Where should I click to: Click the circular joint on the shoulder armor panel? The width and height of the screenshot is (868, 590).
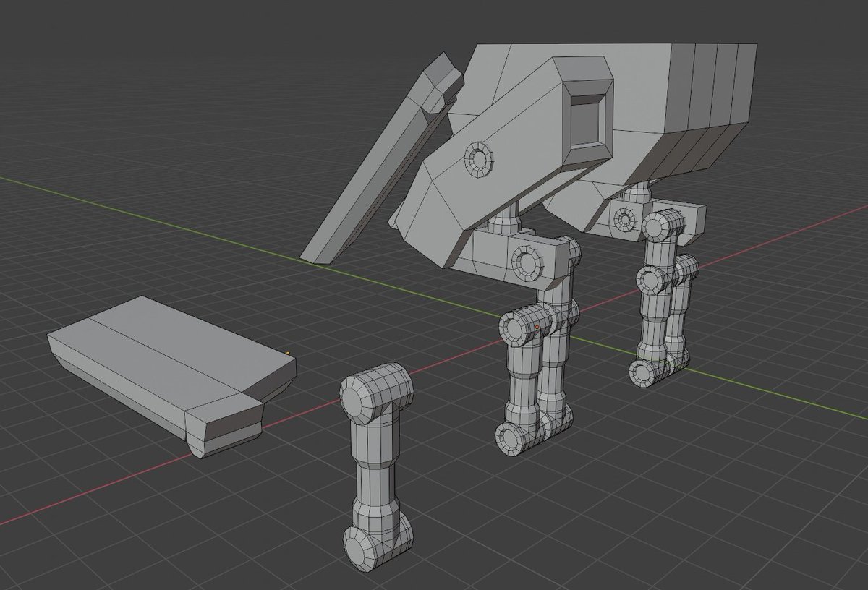point(478,158)
